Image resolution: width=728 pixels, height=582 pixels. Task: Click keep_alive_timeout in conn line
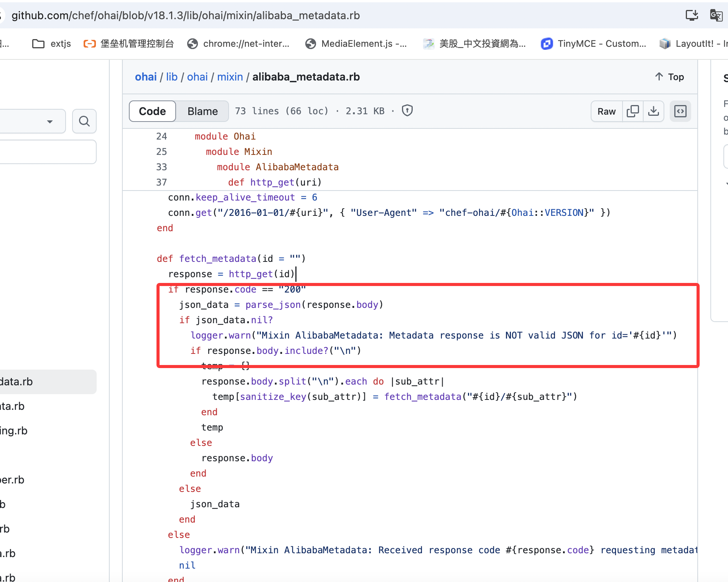245,197
